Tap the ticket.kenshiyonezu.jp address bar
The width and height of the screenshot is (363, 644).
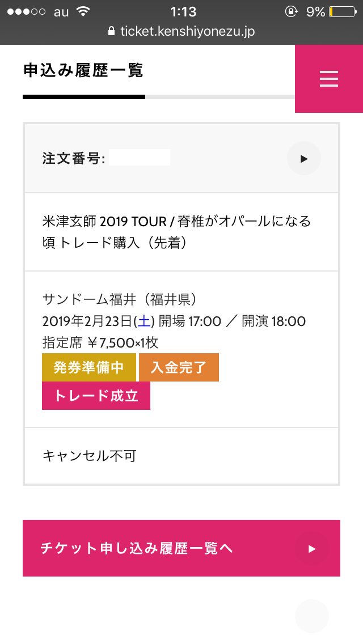click(187, 32)
